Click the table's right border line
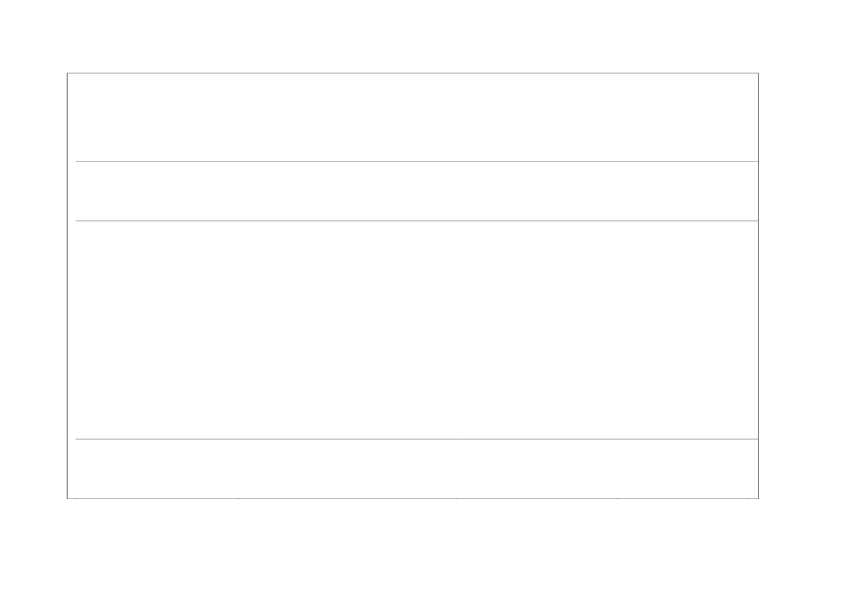The image size is (868, 614). (x=758, y=285)
